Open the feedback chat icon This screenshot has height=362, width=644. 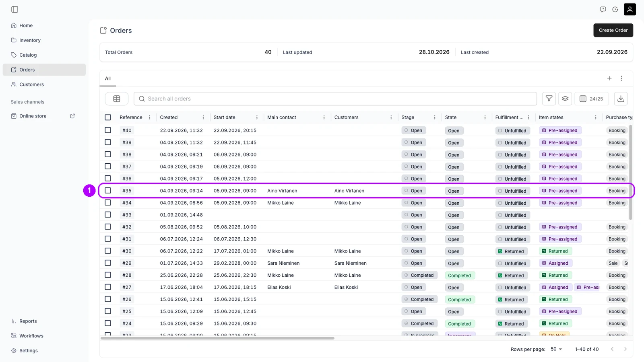point(603,9)
